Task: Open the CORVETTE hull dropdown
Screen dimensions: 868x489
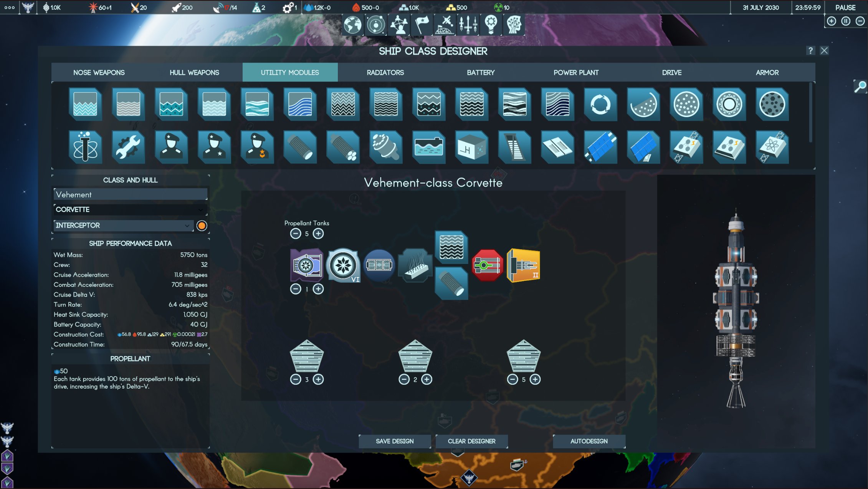Action: pyautogui.click(x=130, y=209)
